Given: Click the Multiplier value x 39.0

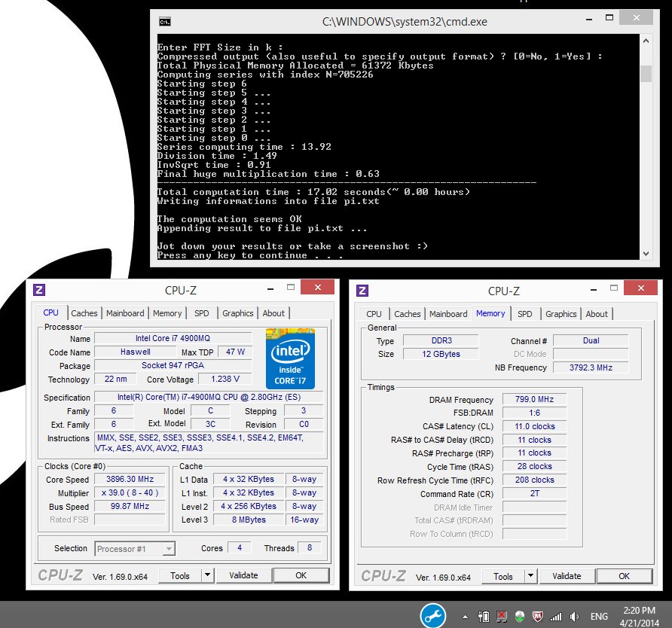Looking at the screenshot, I should [x=130, y=492].
